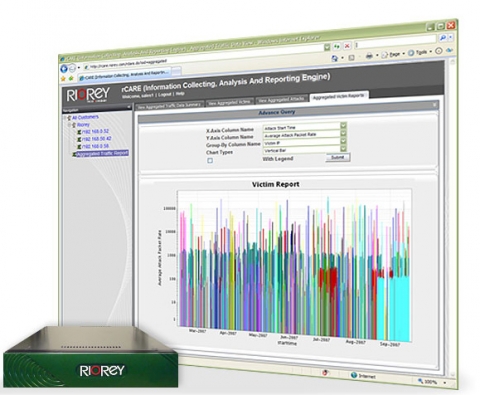This screenshot has height=395, width=480.
Task: Open the Chart Types dropdown
Action: [343, 149]
